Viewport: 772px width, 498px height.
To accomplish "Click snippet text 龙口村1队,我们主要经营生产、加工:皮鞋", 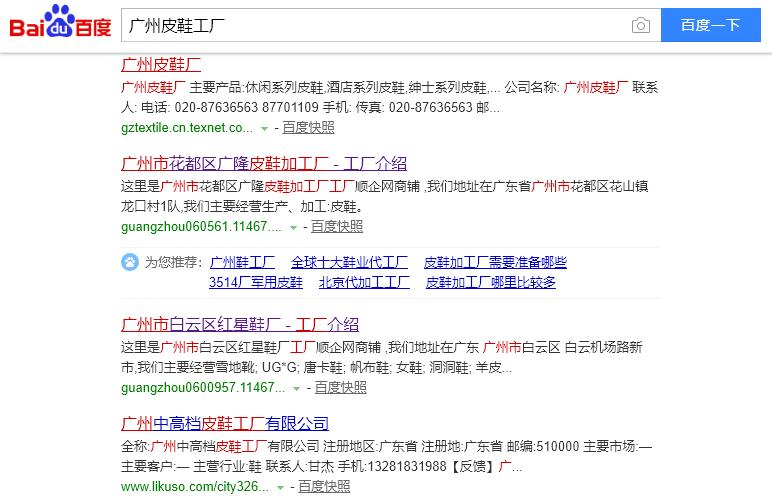I will [x=241, y=206].
